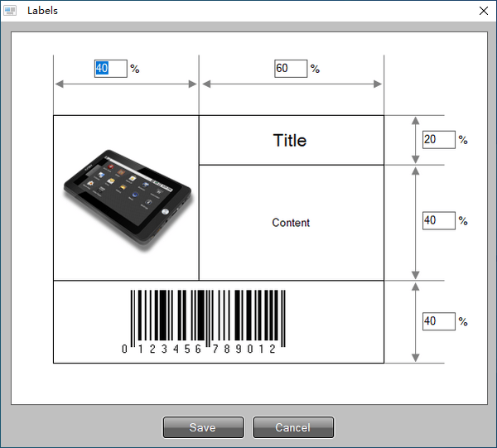Select the Title row height field showing 20
Viewport: 497px width, 448px height.
tap(438, 140)
